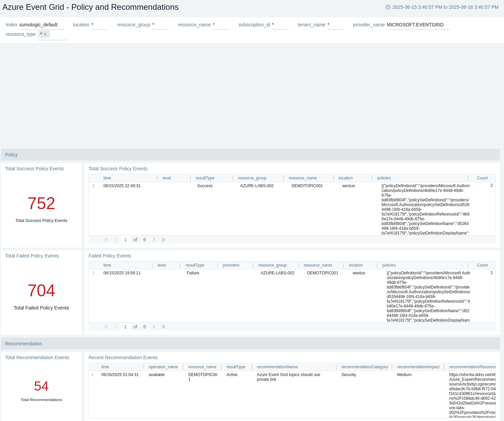Sort Success Policy table by level column
This screenshot has width=504, height=421.
coord(167,178)
